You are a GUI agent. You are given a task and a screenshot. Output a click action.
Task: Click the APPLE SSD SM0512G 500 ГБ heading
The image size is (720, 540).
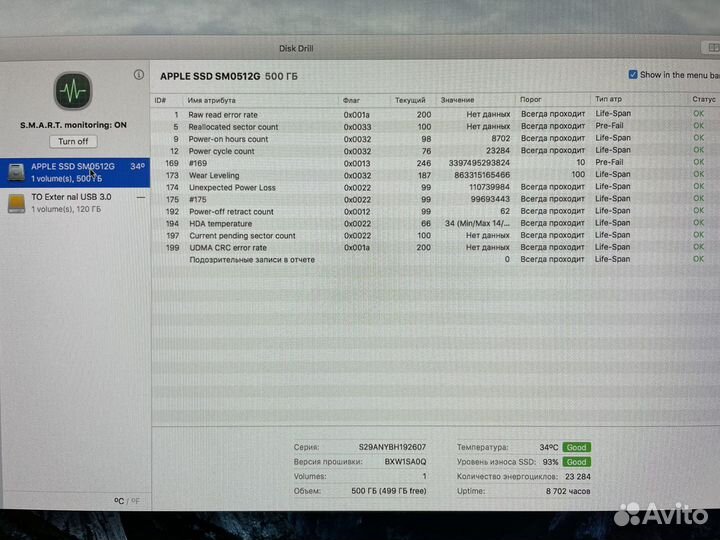click(x=229, y=76)
